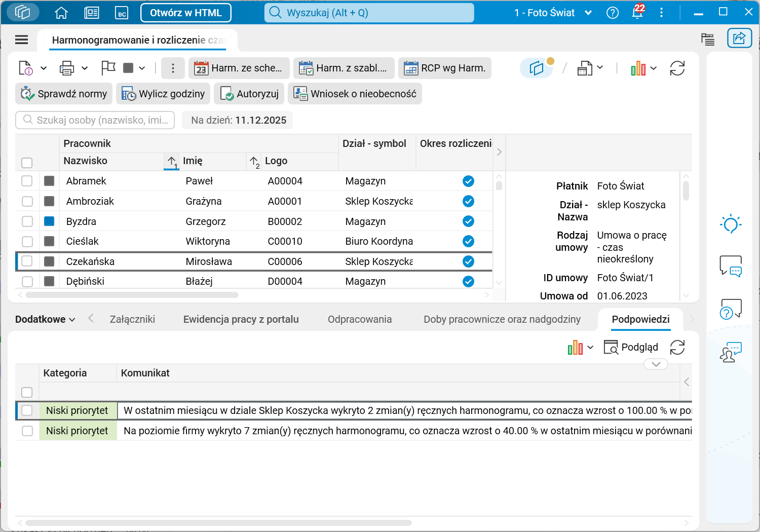
Task: Click the list view icon near share
Action: point(708,39)
